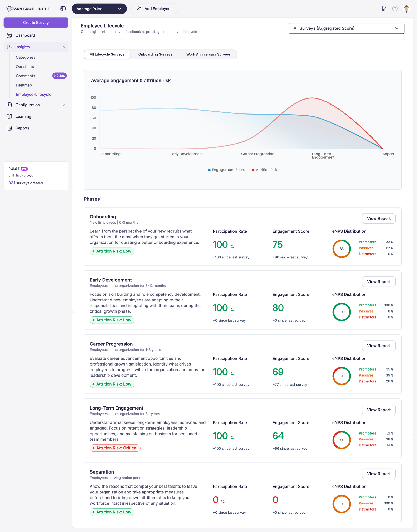Click the Create Survey button
Screen dimensions: 417x532
coord(36,23)
